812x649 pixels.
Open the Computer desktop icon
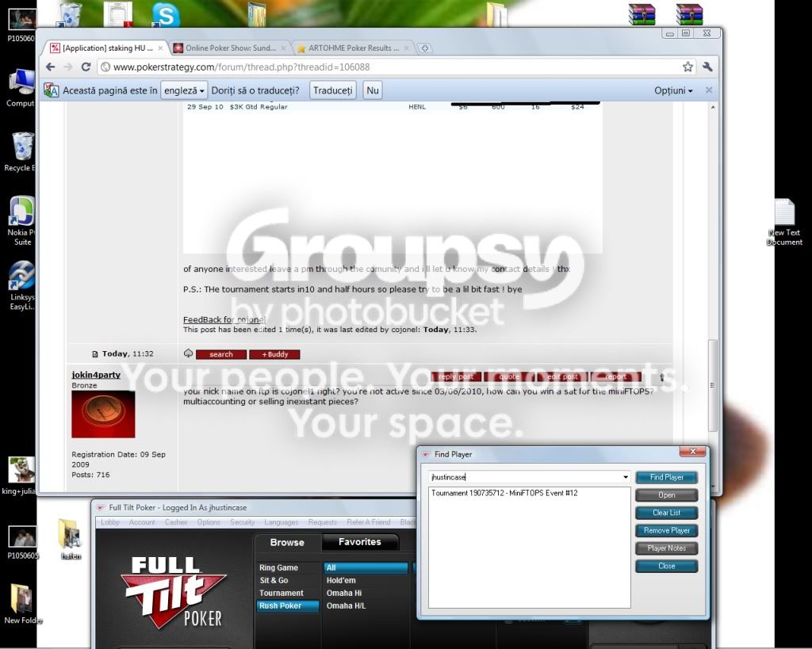click(21, 89)
